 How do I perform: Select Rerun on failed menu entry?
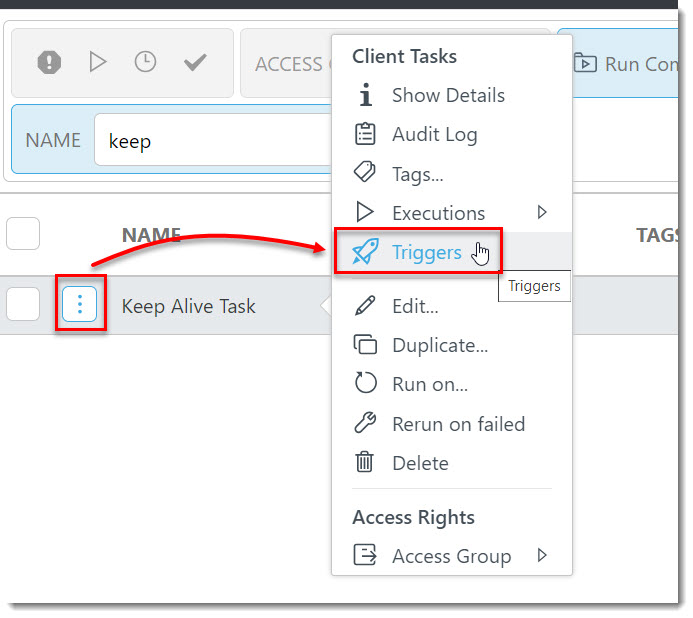(x=452, y=424)
